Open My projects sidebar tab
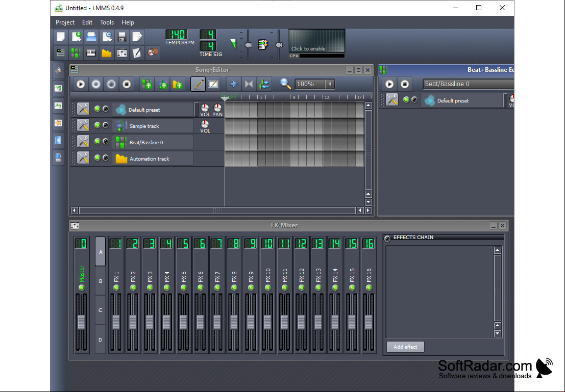565x392 pixels. click(58, 88)
